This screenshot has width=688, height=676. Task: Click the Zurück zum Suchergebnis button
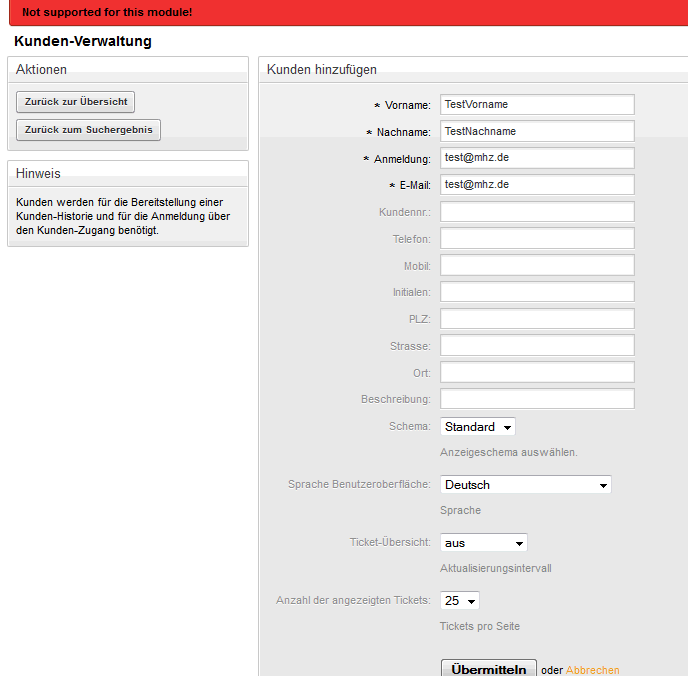(88, 130)
